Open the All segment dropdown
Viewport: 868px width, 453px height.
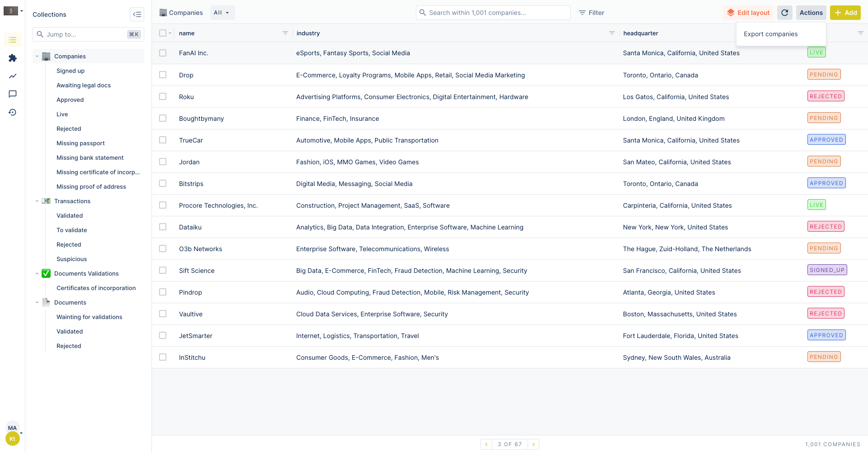tap(222, 13)
